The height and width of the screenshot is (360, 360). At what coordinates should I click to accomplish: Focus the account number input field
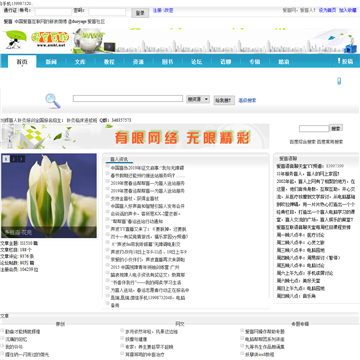(x=53, y=12)
